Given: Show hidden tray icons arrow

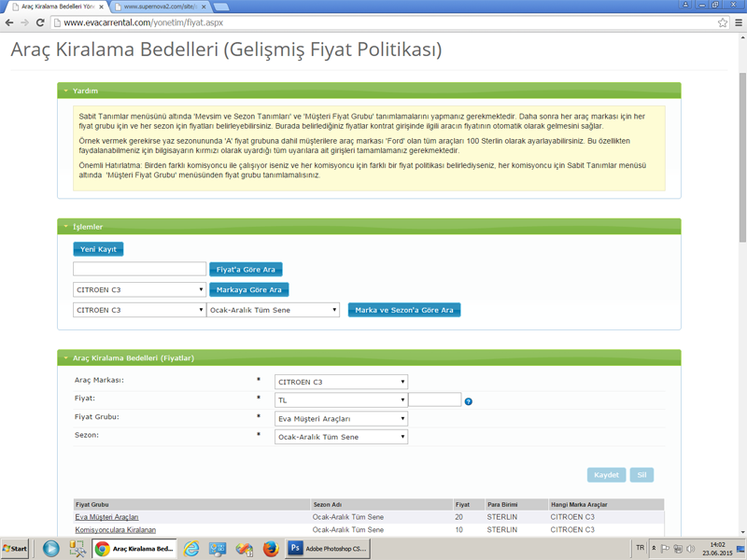Looking at the screenshot, I should [x=655, y=549].
